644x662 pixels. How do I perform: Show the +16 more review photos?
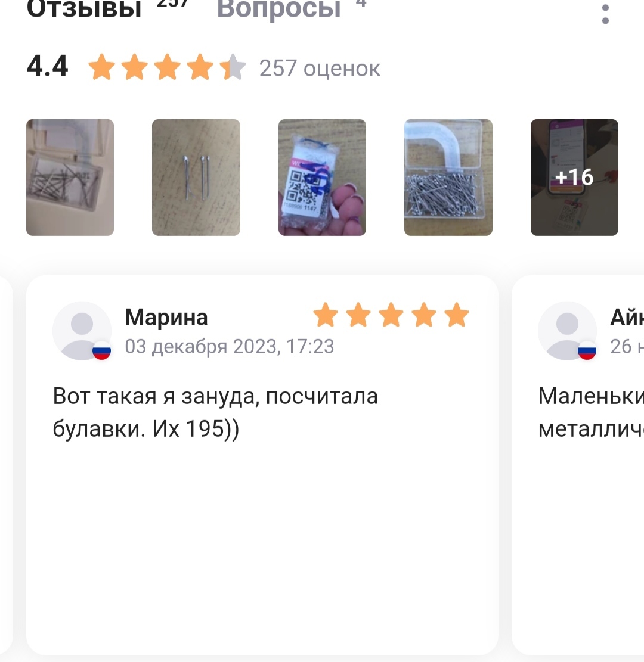click(574, 178)
